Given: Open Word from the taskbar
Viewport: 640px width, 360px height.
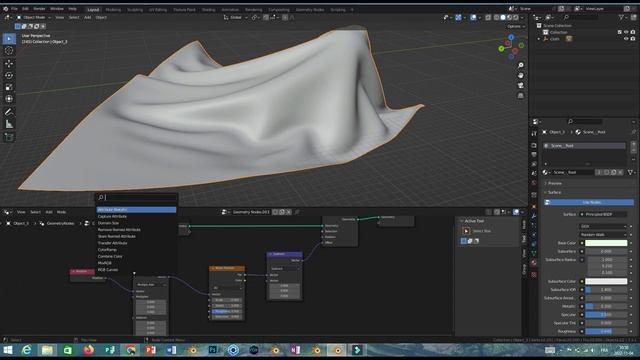Looking at the screenshot, I should 171,350.
